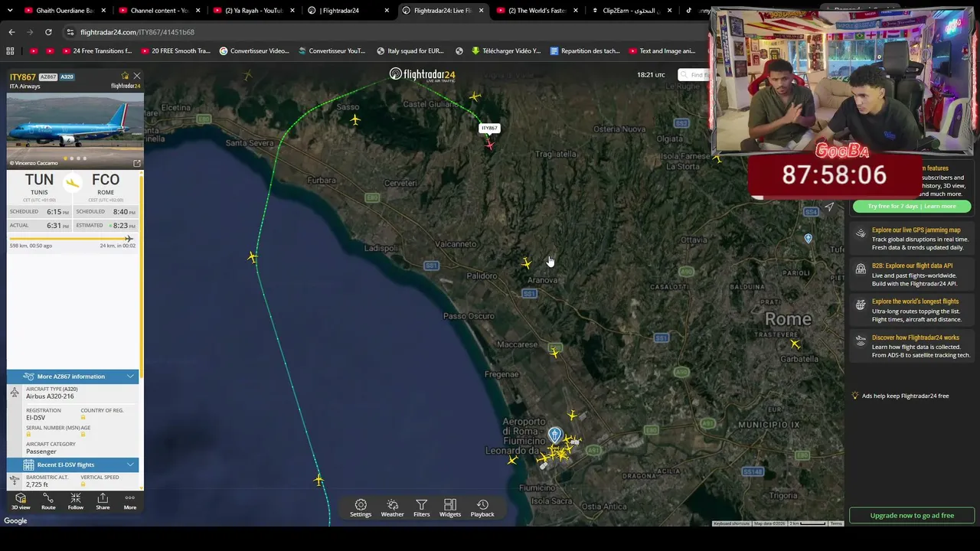
Task: Follow the ITY867 aircraft
Action: click(x=76, y=501)
